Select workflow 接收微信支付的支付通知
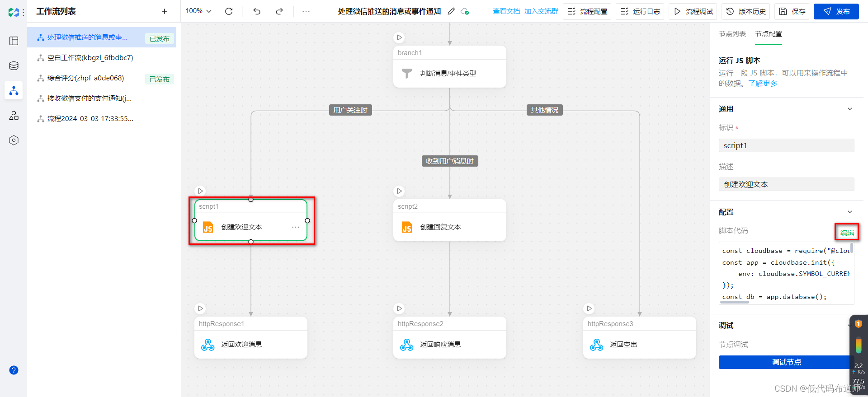 (102, 98)
